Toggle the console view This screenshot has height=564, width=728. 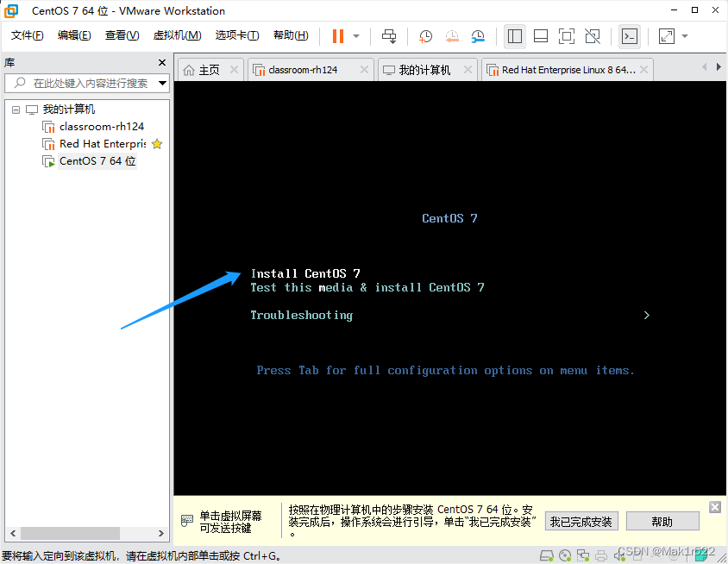[630, 36]
